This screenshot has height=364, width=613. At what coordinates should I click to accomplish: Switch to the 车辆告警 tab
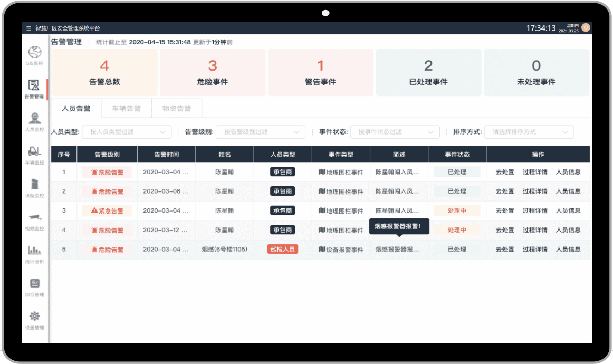[x=126, y=109]
